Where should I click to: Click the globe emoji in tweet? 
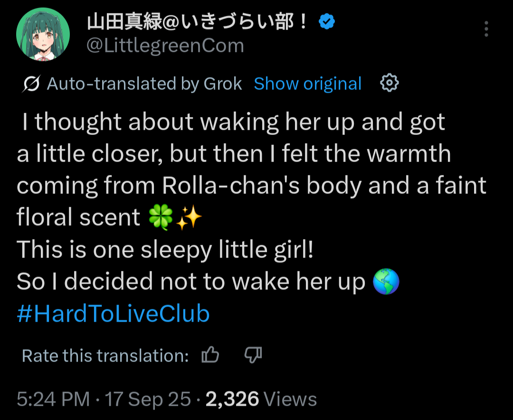pos(386,282)
